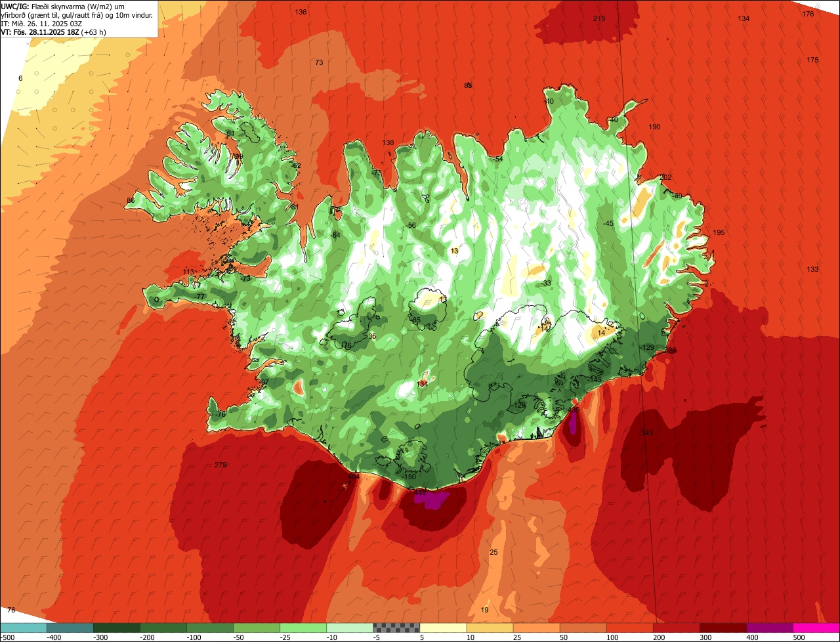The height and width of the screenshot is (642, 840).
Task: Click the light green legend swatch between -25 and -10
Action: [303, 628]
